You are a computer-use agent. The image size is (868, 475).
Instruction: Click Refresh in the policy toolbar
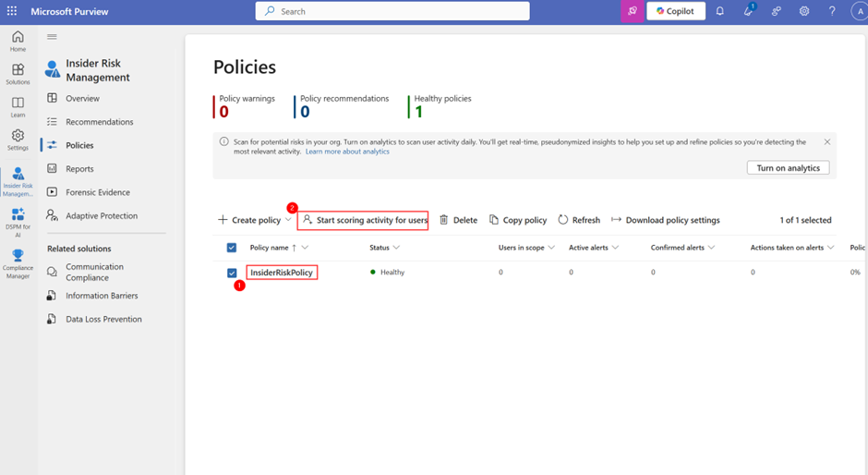[579, 220]
